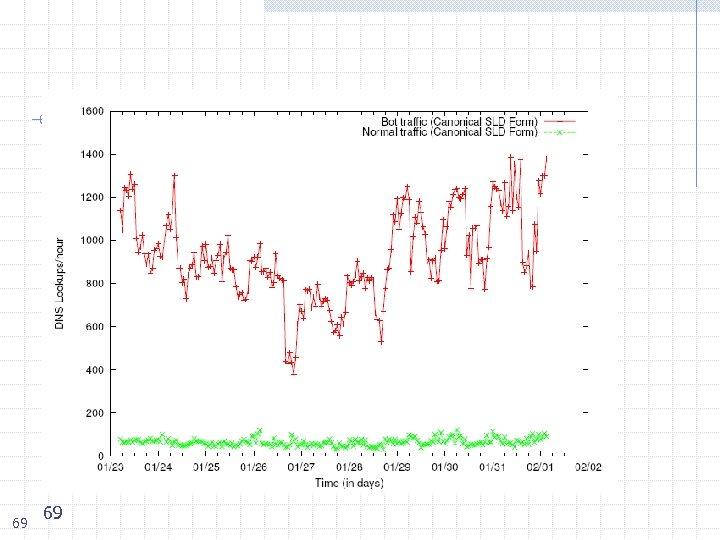Image resolution: width=720 pixels, height=540 pixels.
Task: Click the 01/25 date label
Action: click(206, 467)
